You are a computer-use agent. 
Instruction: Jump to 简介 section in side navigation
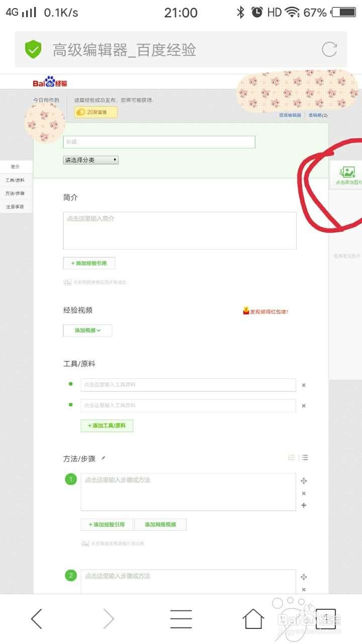coord(16,167)
